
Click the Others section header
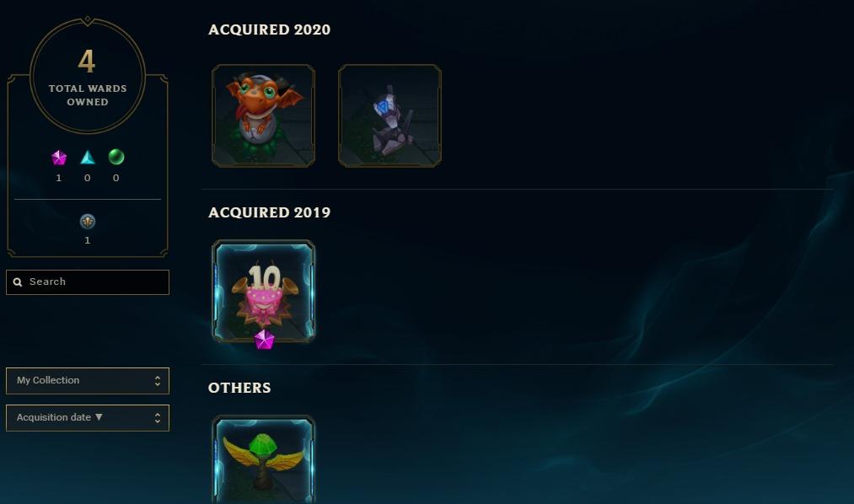(x=239, y=388)
